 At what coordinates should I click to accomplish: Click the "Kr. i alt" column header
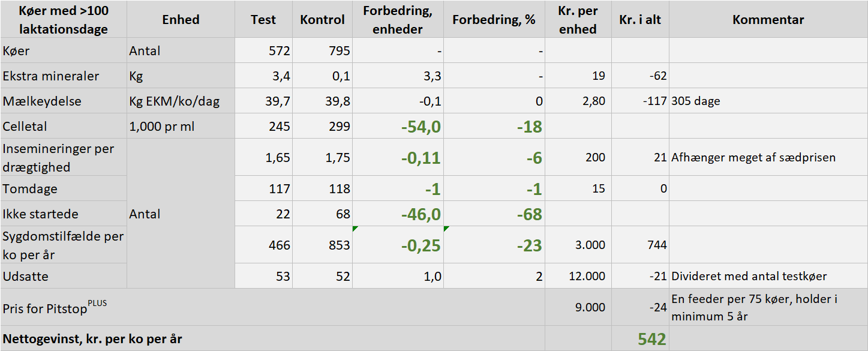[x=640, y=19]
